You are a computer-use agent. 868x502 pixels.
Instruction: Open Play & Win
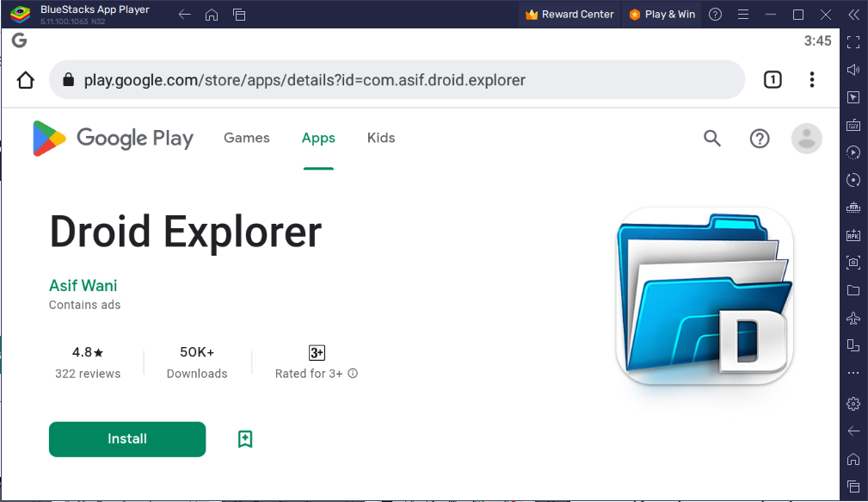point(662,15)
